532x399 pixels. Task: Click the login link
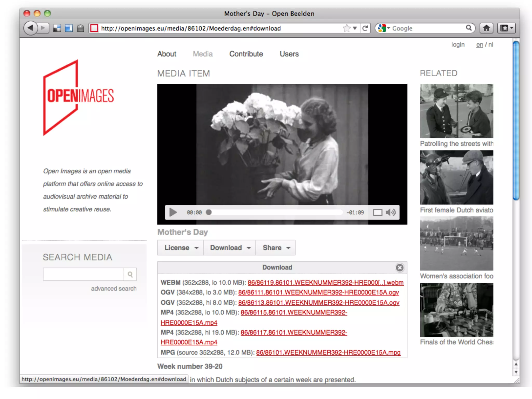click(458, 45)
